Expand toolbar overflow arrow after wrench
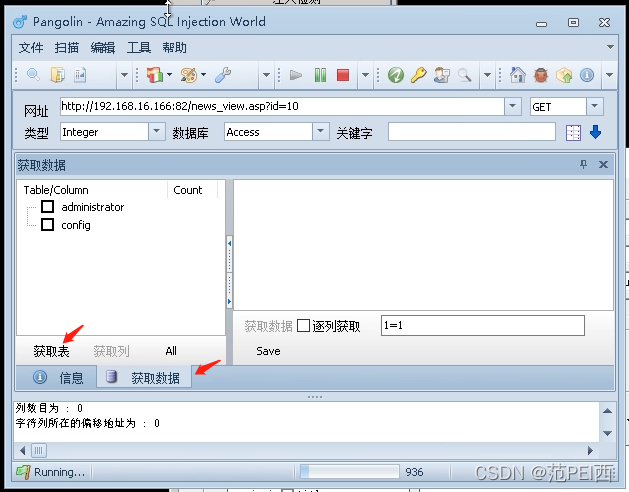 coord(266,75)
